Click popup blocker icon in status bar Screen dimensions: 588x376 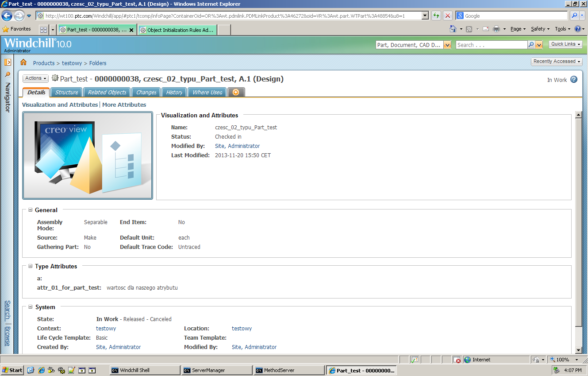click(457, 360)
